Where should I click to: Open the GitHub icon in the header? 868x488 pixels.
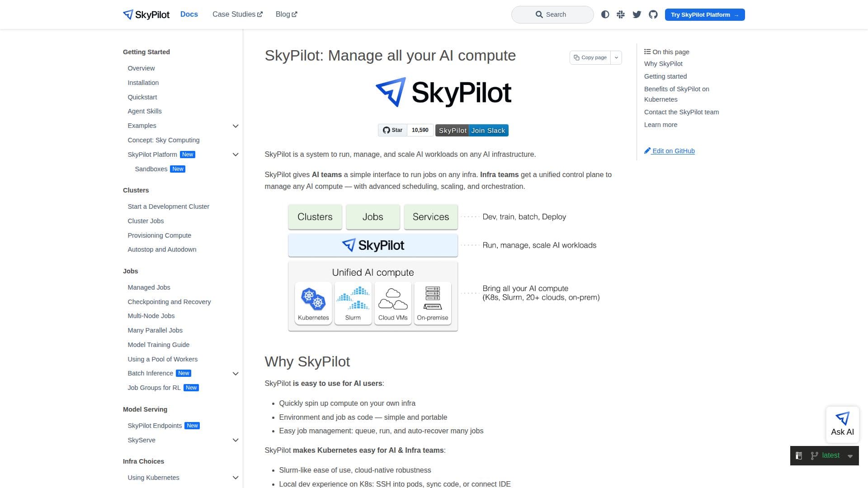click(653, 14)
